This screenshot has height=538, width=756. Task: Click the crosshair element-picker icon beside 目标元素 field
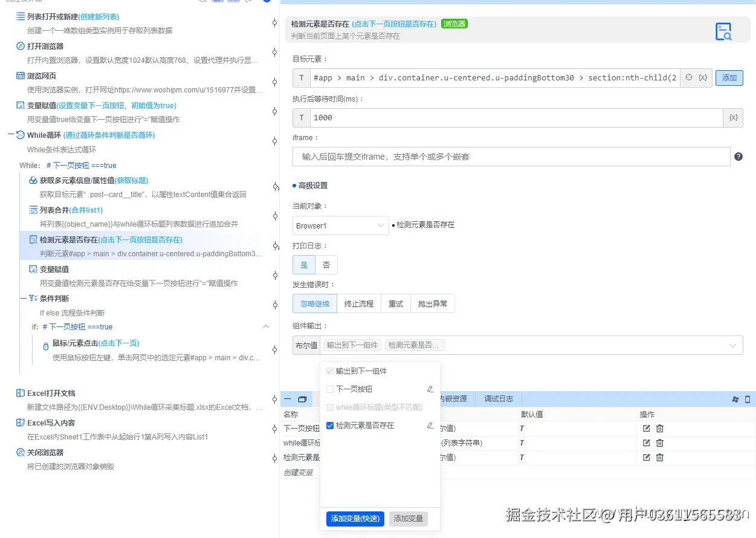click(x=688, y=77)
